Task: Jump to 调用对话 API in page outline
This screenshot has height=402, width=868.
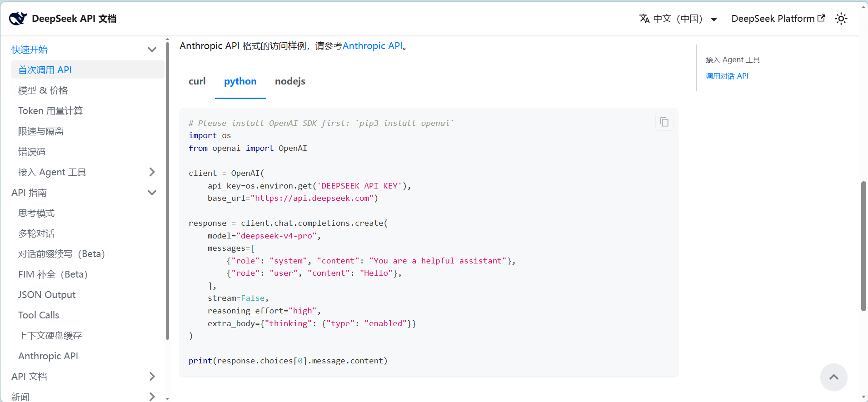Action: [727, 76]
